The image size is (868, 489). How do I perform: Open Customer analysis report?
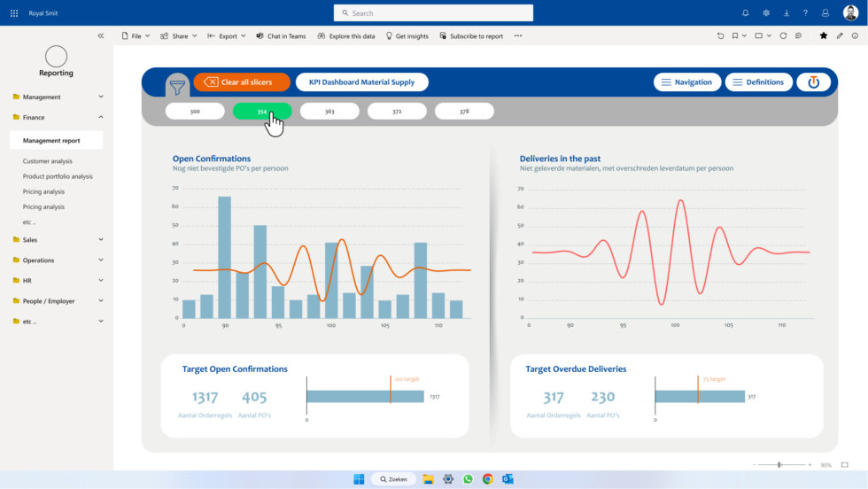point(48,161)
